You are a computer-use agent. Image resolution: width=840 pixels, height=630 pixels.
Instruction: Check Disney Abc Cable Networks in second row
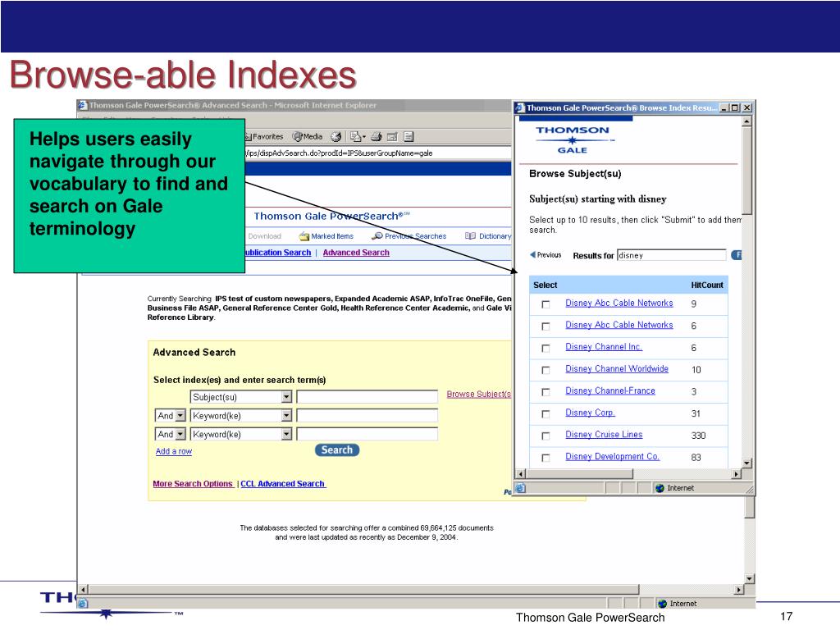546,326
